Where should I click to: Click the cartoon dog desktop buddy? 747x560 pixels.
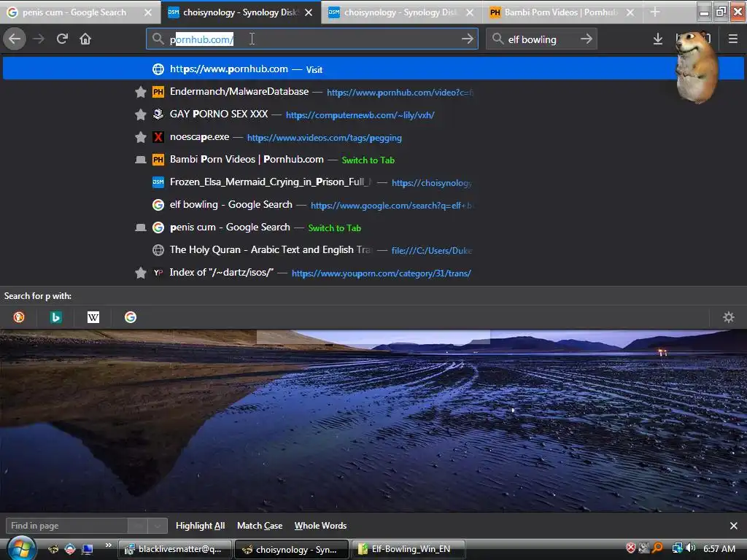[x=697, y=66]
